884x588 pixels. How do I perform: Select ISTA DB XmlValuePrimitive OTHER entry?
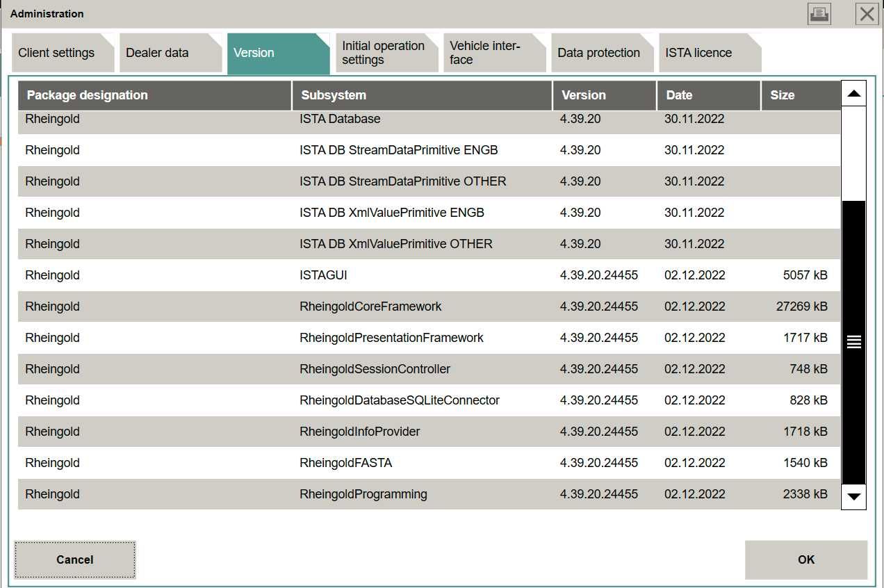click(429, 244)
